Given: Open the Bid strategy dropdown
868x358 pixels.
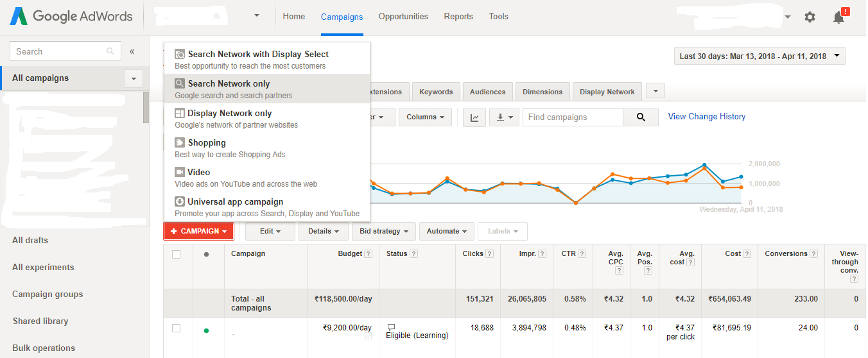Looking at the screenshot, I should [x=383, y=232].
